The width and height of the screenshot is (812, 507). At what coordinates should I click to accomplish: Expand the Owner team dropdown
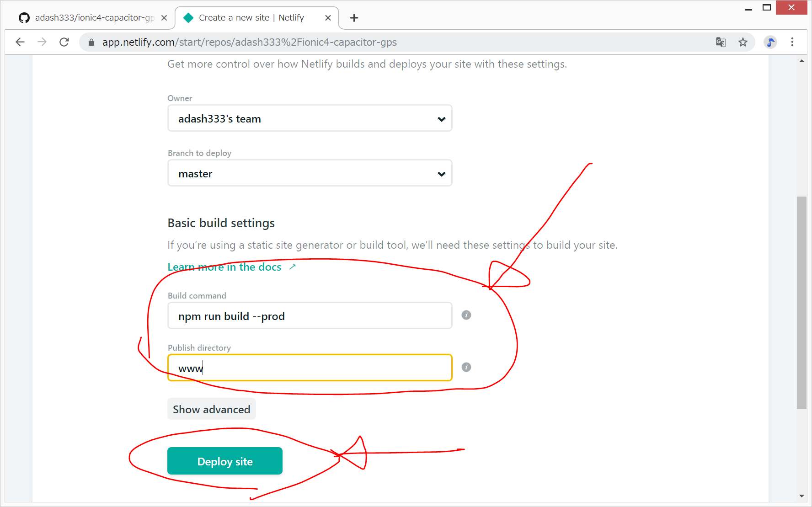point(310,118)
